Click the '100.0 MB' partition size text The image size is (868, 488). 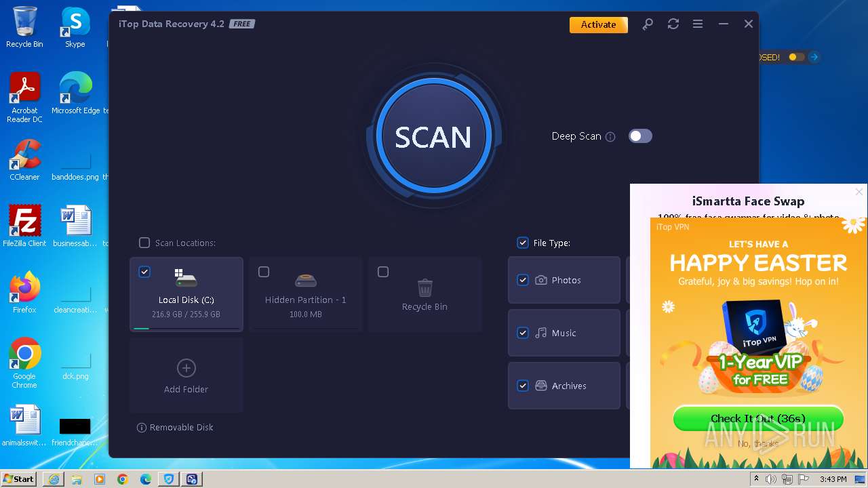pyautogui.click(x=306, y=314)
